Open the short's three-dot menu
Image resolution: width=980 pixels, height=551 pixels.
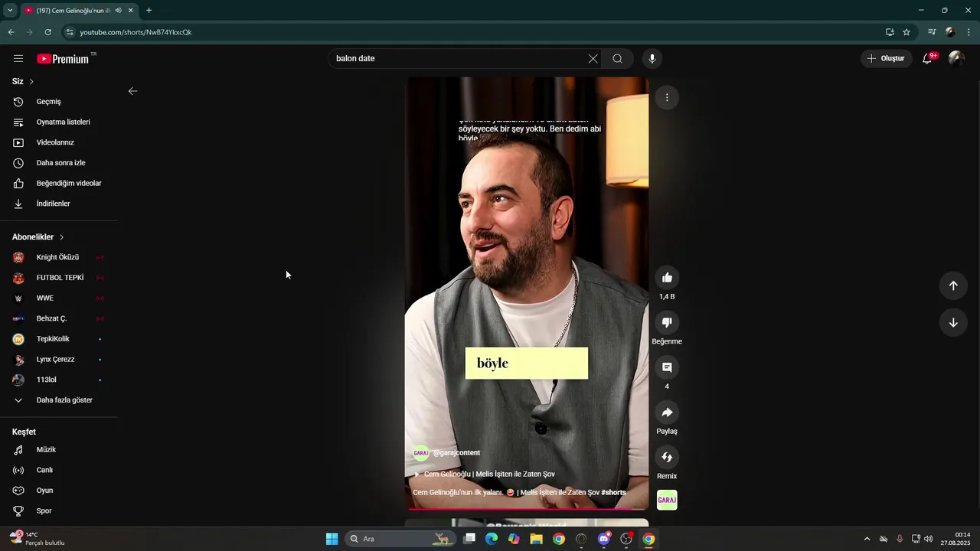point(667,97)
